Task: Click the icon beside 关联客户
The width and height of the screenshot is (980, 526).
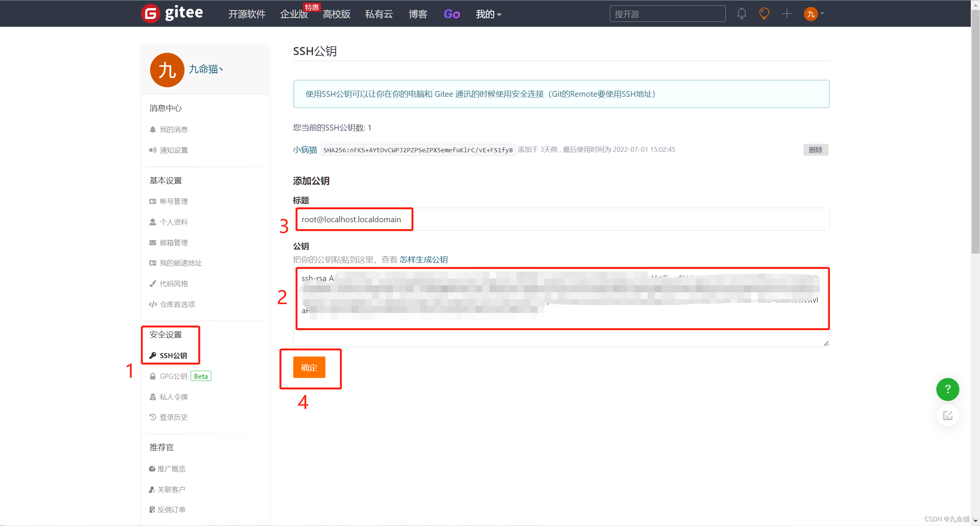Action: point(152,489)
